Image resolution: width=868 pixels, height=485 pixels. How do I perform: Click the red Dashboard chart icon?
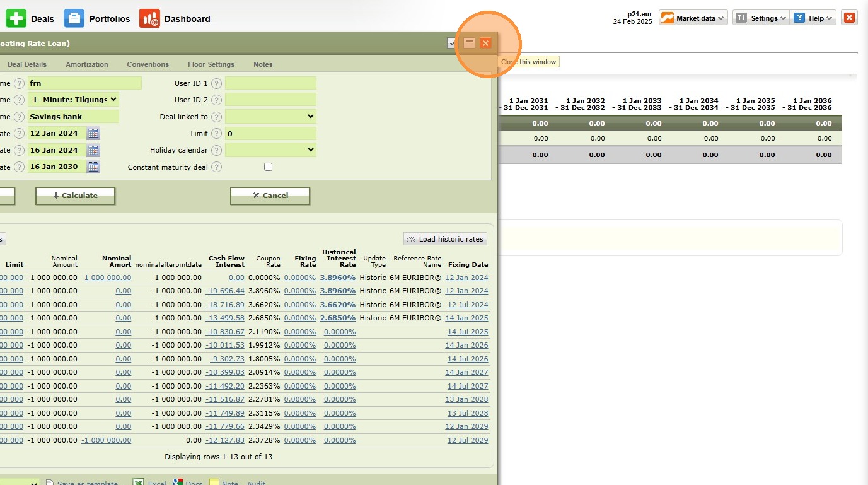pos(149,18)
